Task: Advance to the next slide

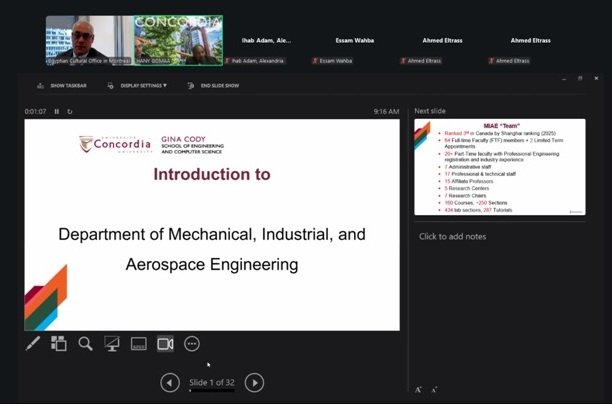Action: click(x=254, y=383)
